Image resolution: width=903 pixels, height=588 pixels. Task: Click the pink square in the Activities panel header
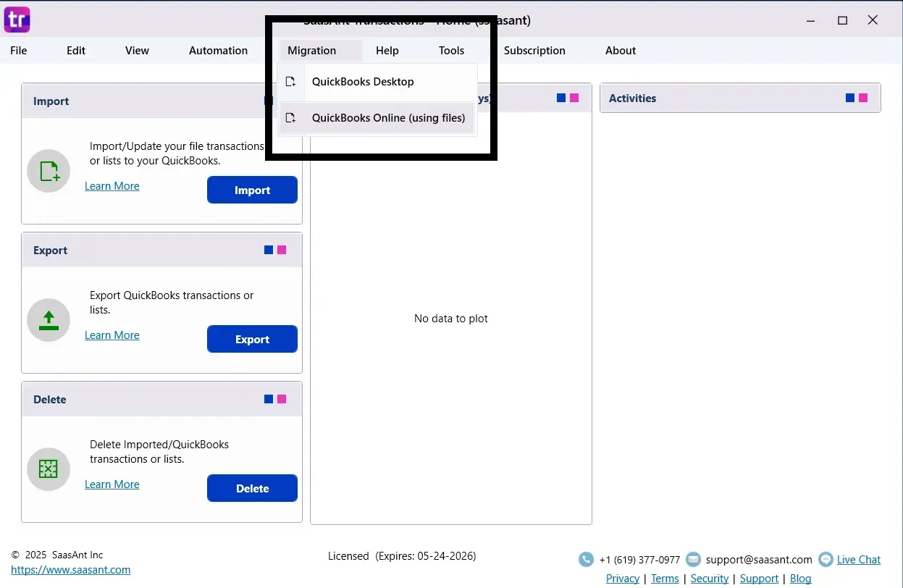(863, 98)
